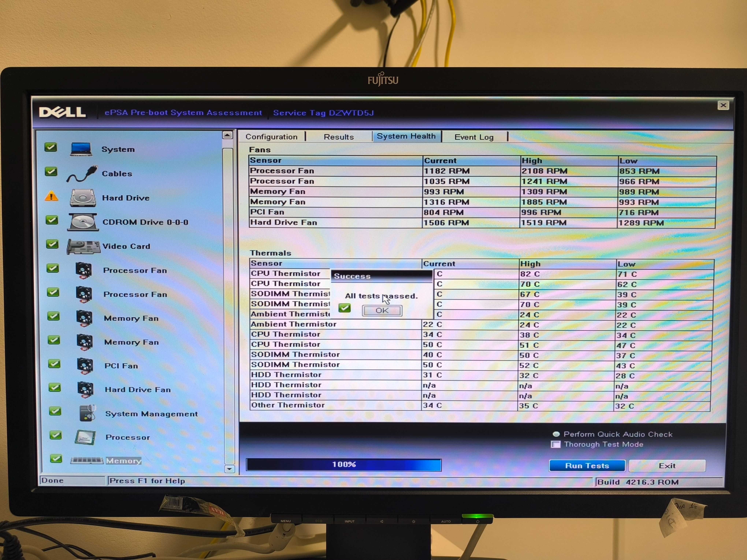Toggle the Thorough Test Mode checkbox
Viewport: 747px width, 560px height.
(x=555, y=444)
